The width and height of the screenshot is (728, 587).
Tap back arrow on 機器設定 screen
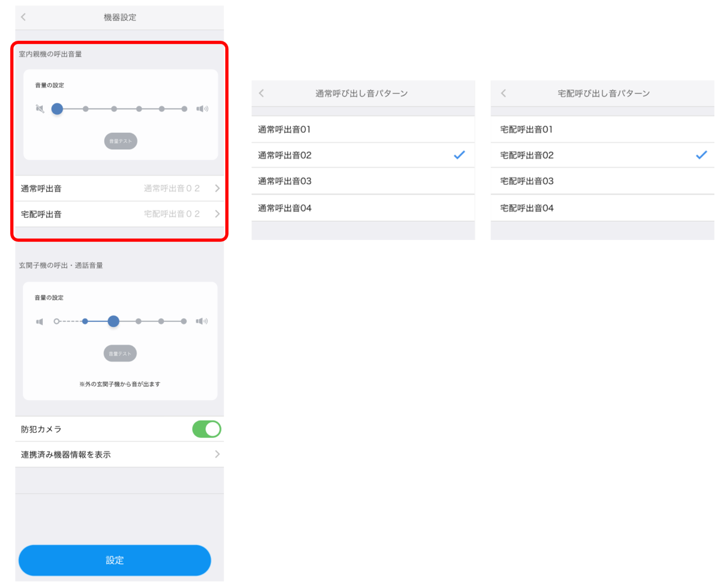click(24, 17)
